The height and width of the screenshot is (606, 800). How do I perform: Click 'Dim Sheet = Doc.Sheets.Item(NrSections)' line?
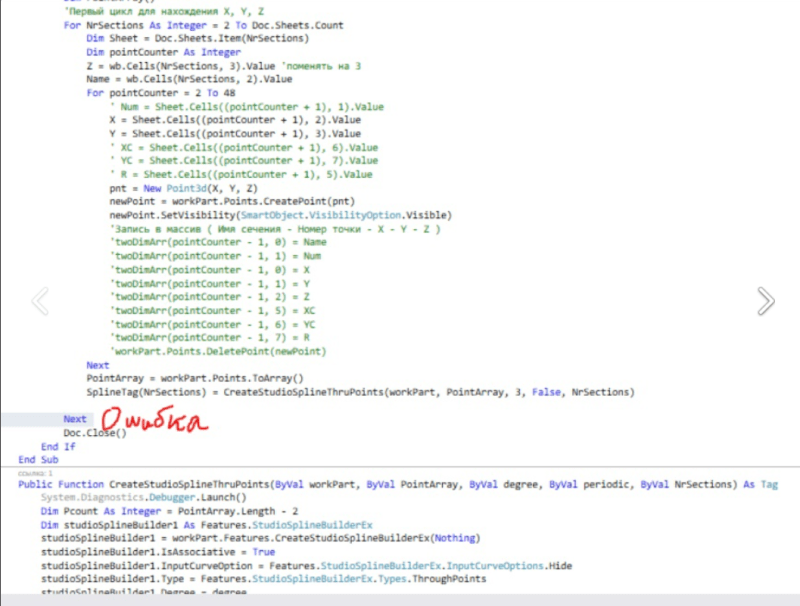coord(197,38)
